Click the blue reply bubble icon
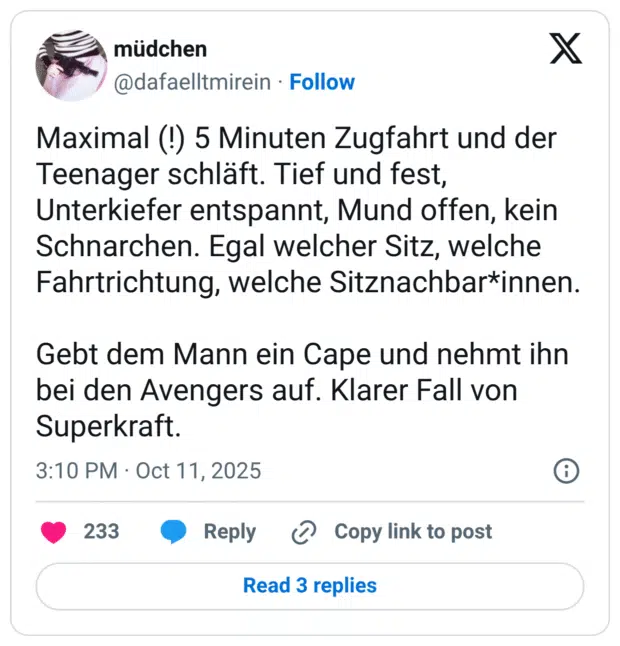 point(174,532)
